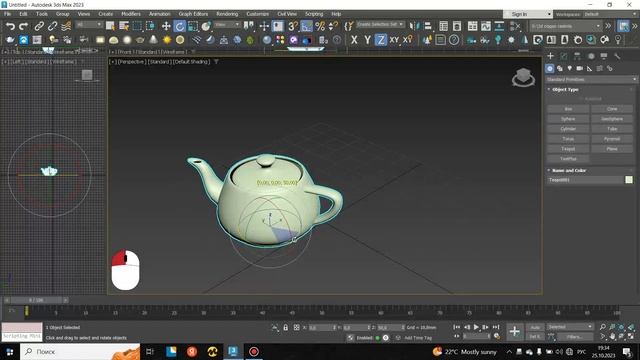The image size is (640, 360).
Task: Open the Sign In dropdown
Action: 528,14
